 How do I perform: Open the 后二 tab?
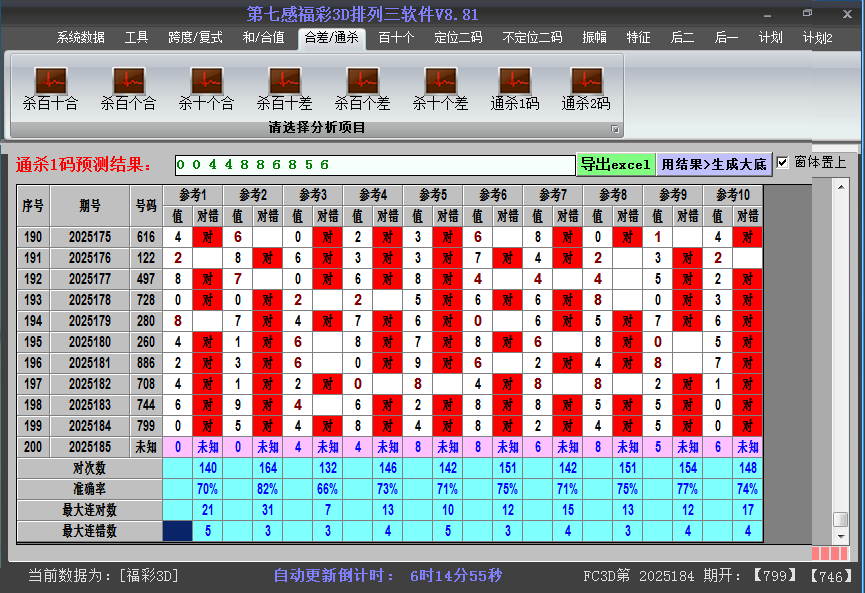point(682,38)
